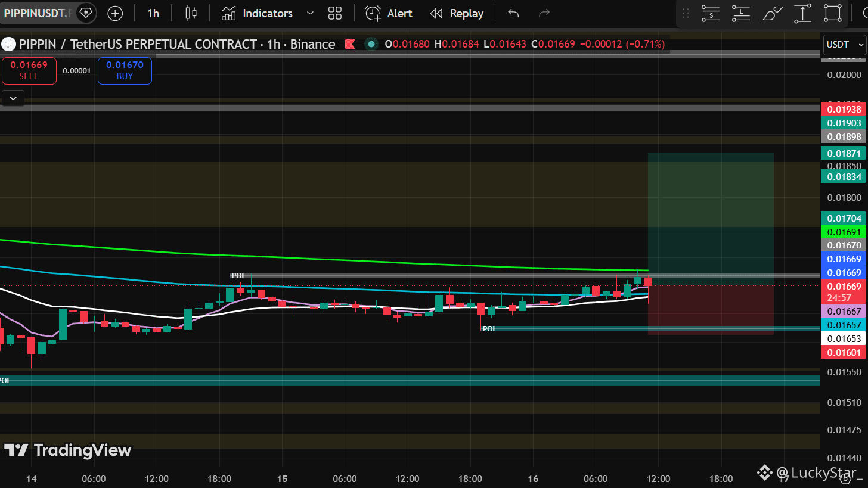Select the Brush drawing tool

pyautogui.click(x=772, y=13)
